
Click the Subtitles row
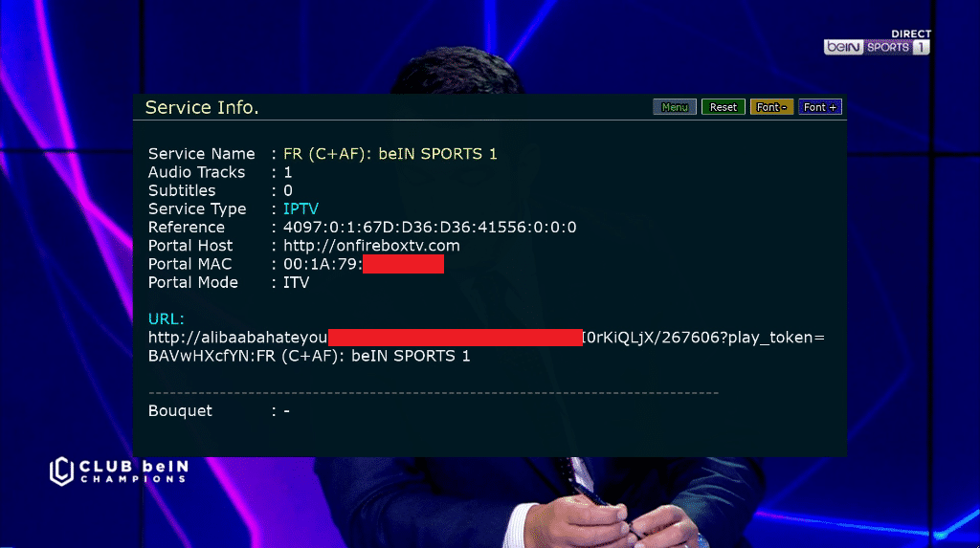coord(220,190)
